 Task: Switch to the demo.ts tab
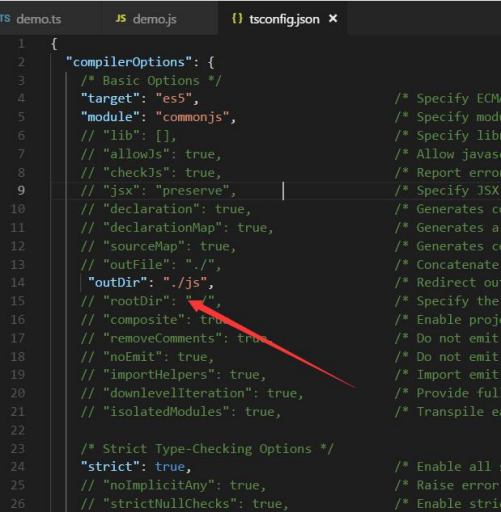tap(38, 19)
